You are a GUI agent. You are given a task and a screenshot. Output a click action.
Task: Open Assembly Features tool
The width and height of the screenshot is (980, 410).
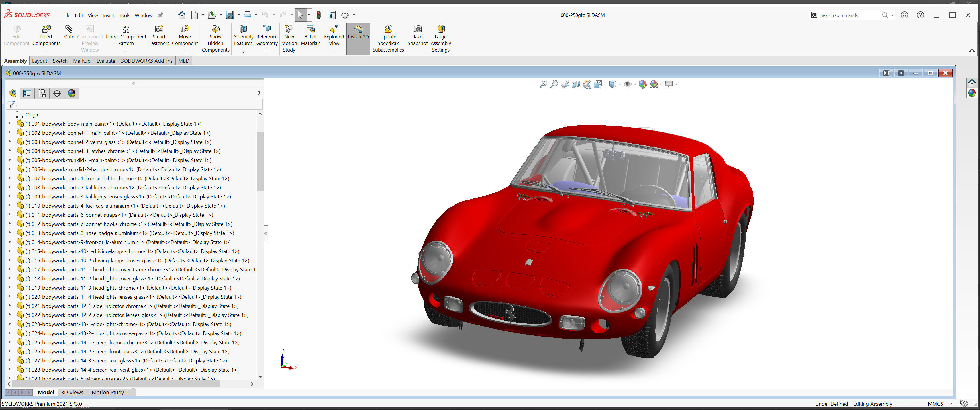(x=243, y=36)
